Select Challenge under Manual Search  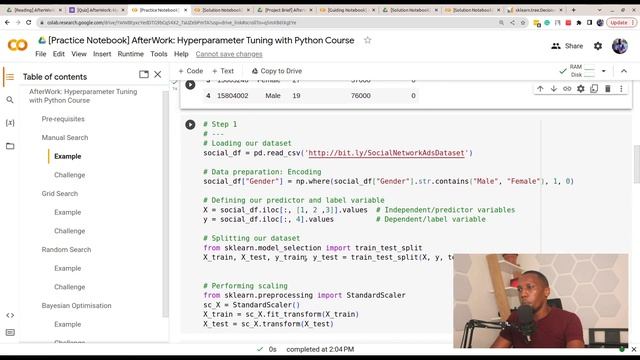(70, 175)
